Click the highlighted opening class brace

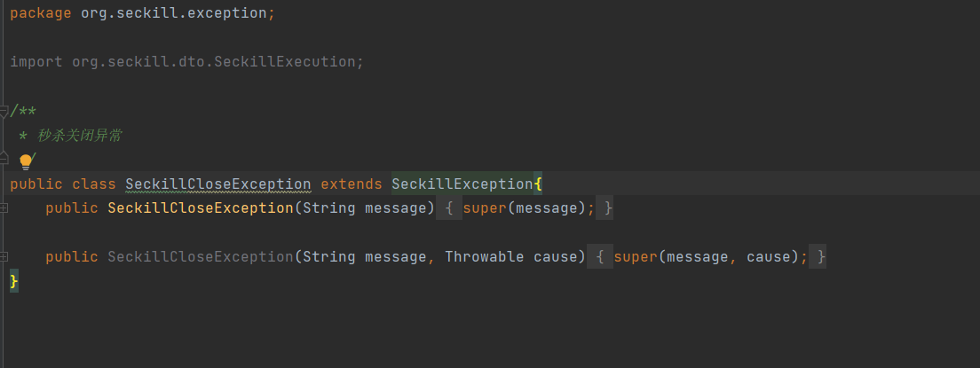coord(538,184)
